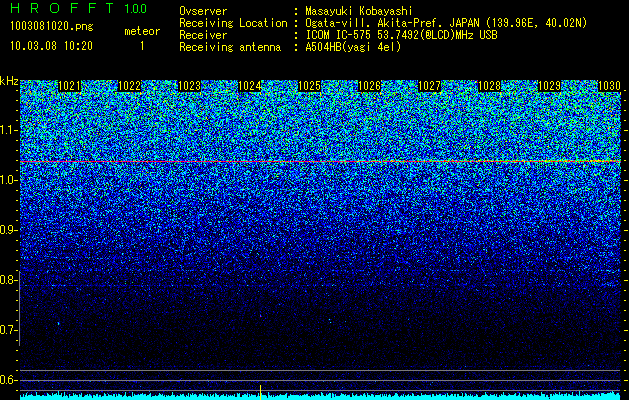This screenshot has width=629, height=400.
Task: Click the gray vertical bar beside 0.7 kHz
Action: [x=20, y=309]
